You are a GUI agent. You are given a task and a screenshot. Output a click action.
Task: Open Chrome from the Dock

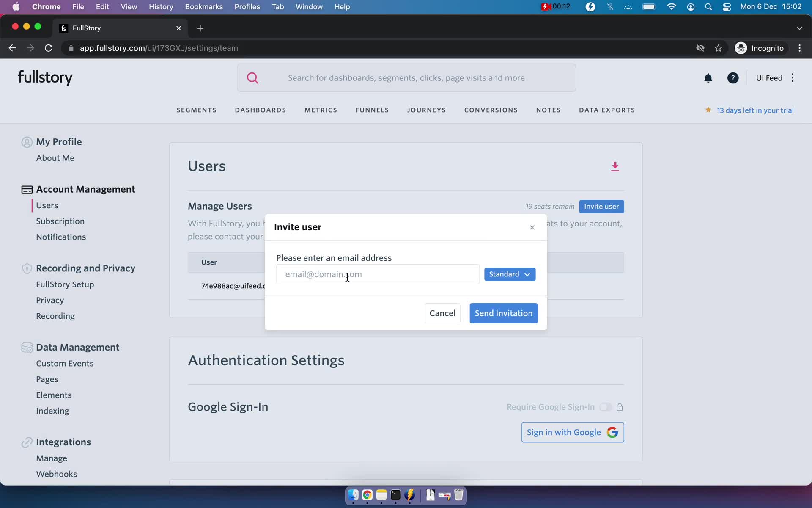pyautogui.click(x=367, y=495)
